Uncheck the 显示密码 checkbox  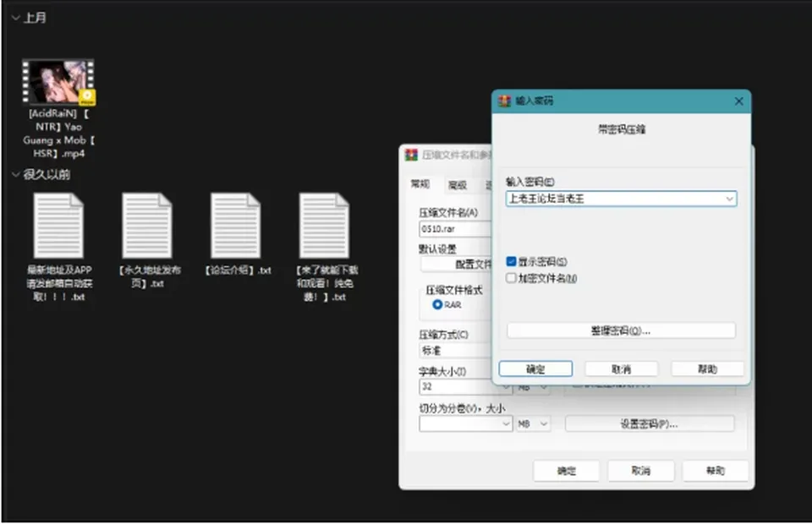pos(511,262)
